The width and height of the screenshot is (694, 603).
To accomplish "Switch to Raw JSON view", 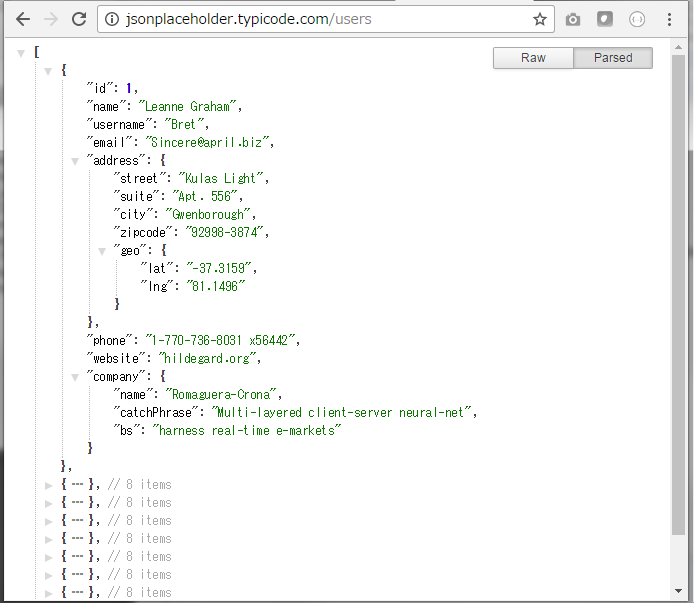I will pos(533,58).
